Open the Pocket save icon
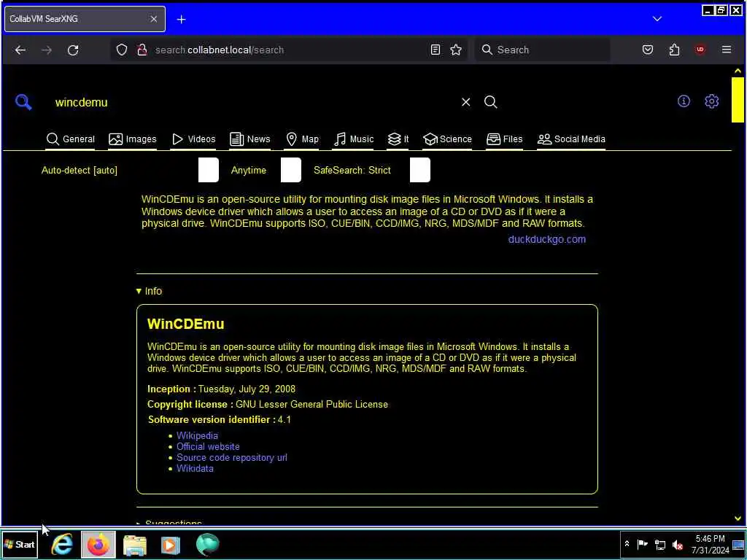Screen dimensions: 747x560 [x=648, y=50]
